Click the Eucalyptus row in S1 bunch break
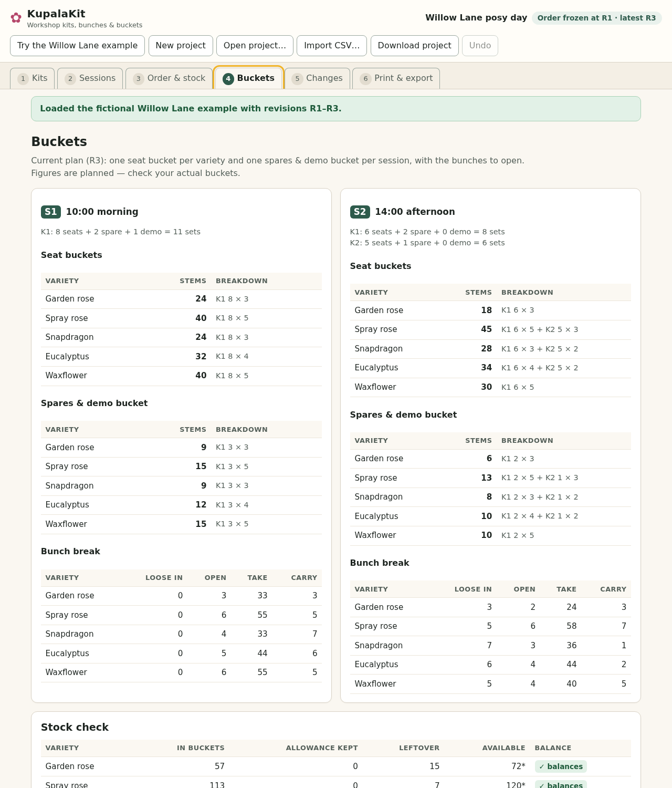672x788 pixels. [181, 654]
